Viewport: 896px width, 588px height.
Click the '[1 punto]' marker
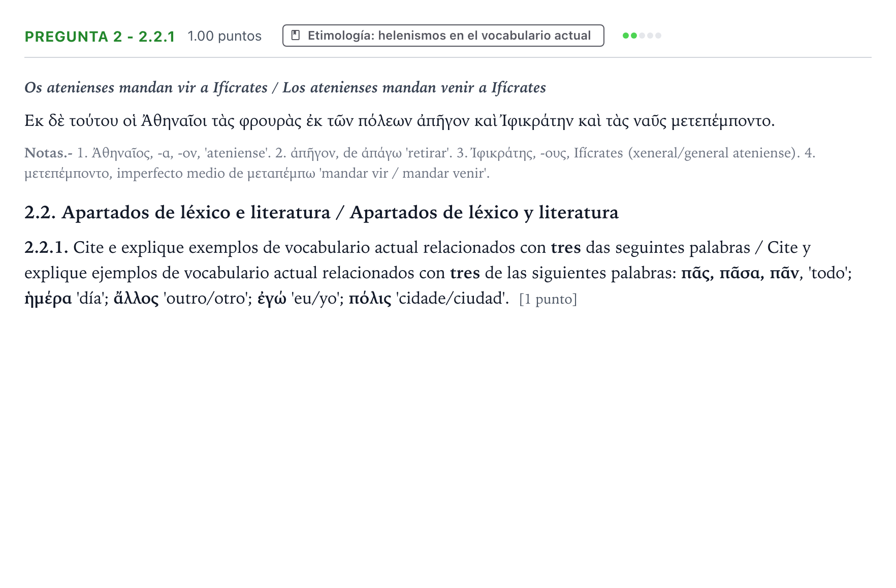coord(548,299)
